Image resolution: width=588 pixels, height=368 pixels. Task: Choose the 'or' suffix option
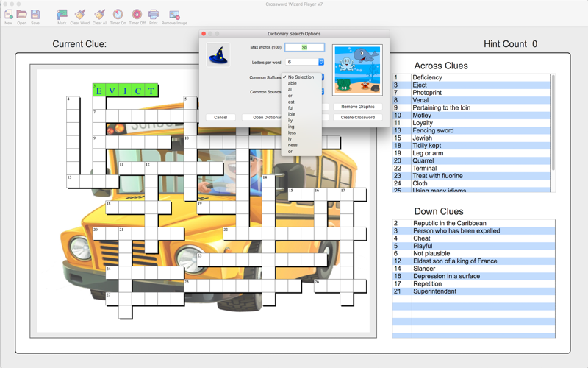click(301, 152)
